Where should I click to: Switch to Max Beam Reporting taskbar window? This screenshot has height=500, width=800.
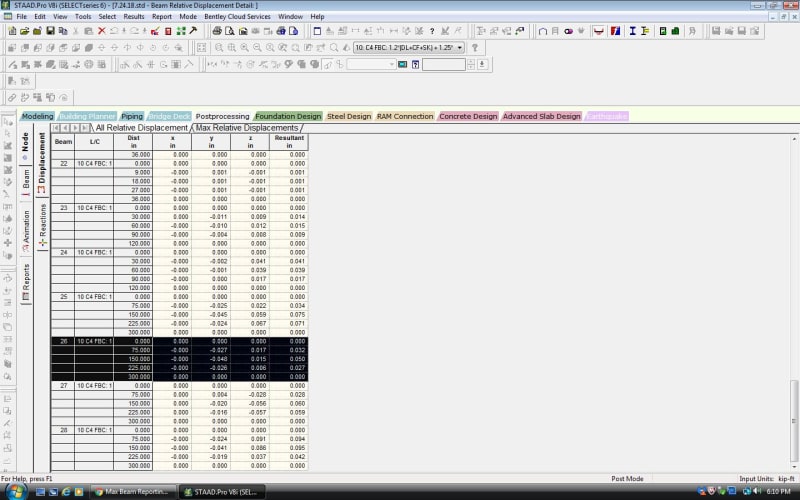click(x=134, y=492)
